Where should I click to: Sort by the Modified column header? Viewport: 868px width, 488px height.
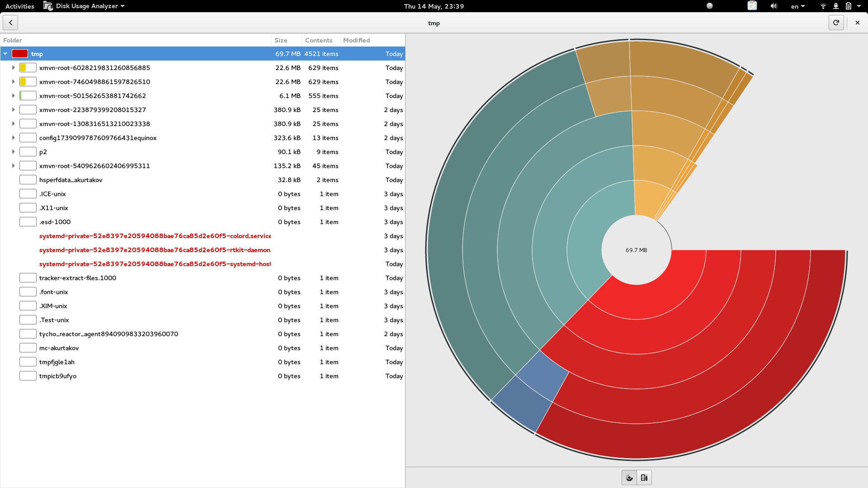tap(372, 40)
